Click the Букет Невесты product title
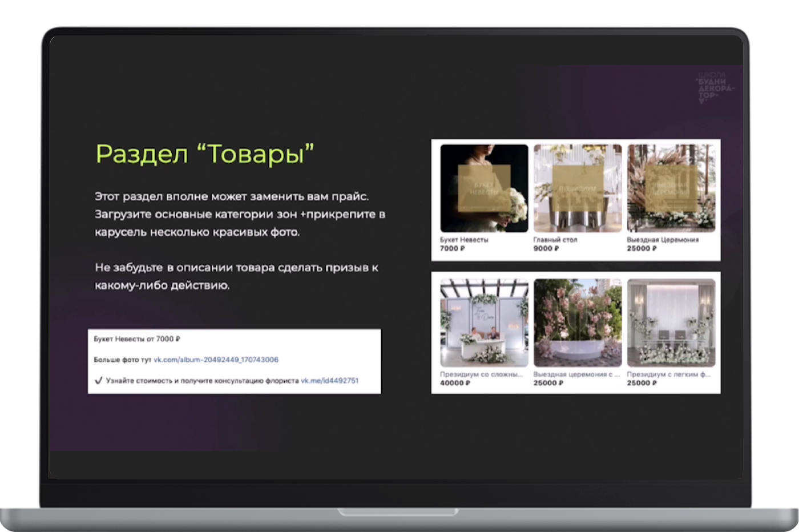 464,240
